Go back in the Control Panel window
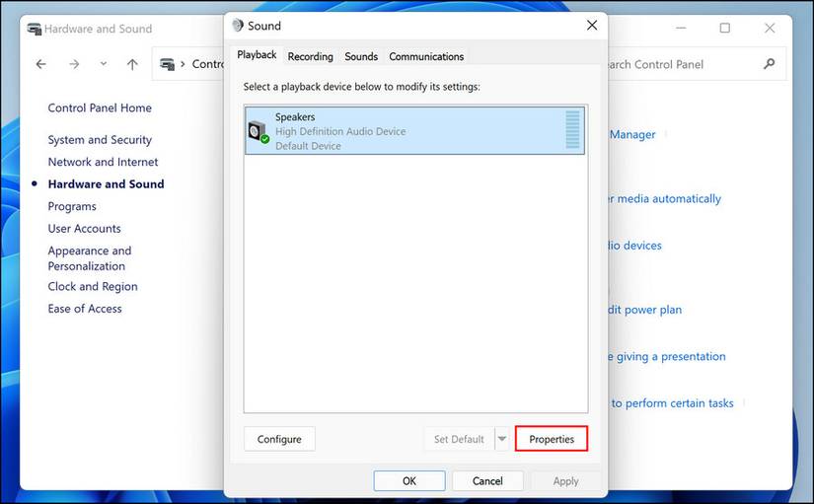Image resolution: width=814 pixels, height=504 pixels. 41,64
